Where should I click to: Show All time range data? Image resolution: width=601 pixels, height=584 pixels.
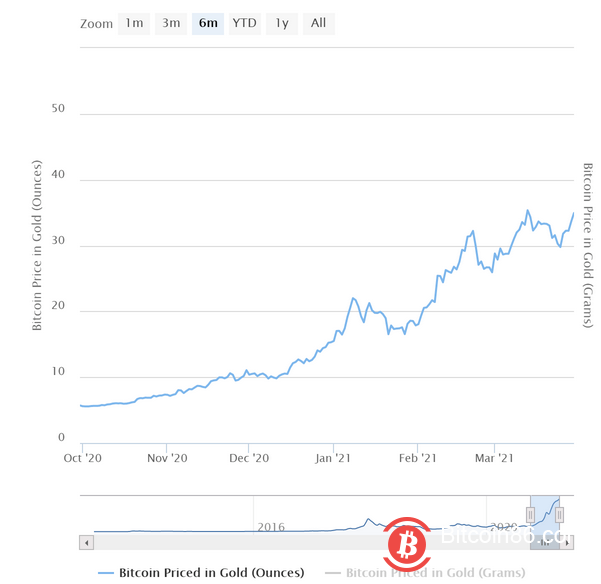[x=318, y=23]
